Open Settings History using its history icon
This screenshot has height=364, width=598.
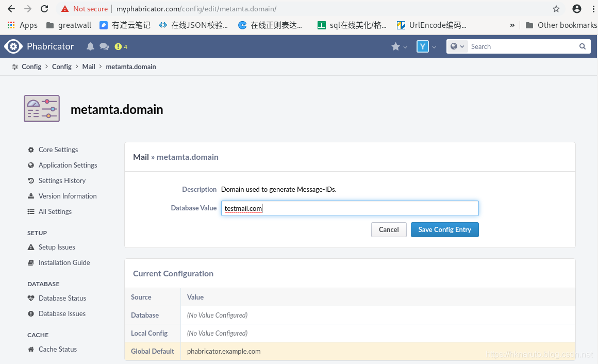(x=30, y=180)
